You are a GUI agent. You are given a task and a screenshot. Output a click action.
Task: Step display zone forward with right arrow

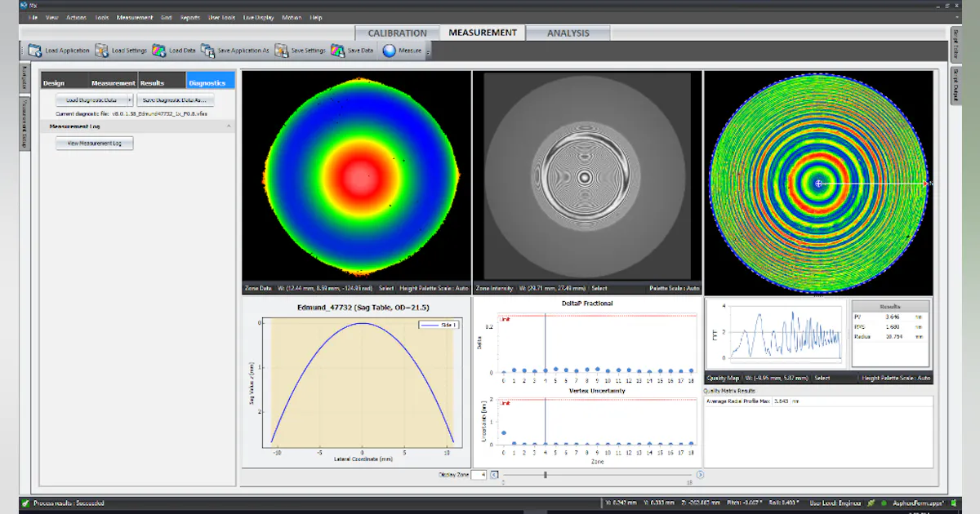700,474
